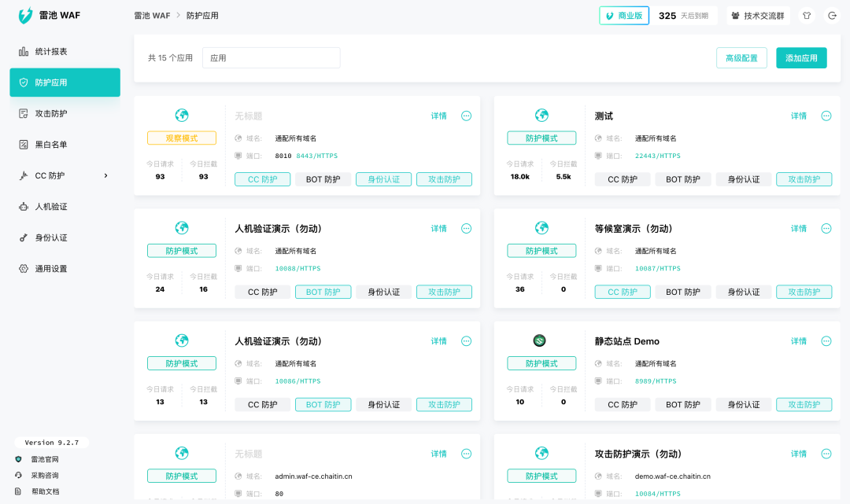Open 详情 for 攻击防护演示 card
This screenshot has width=850, height=504.
[x=799, y=454]
